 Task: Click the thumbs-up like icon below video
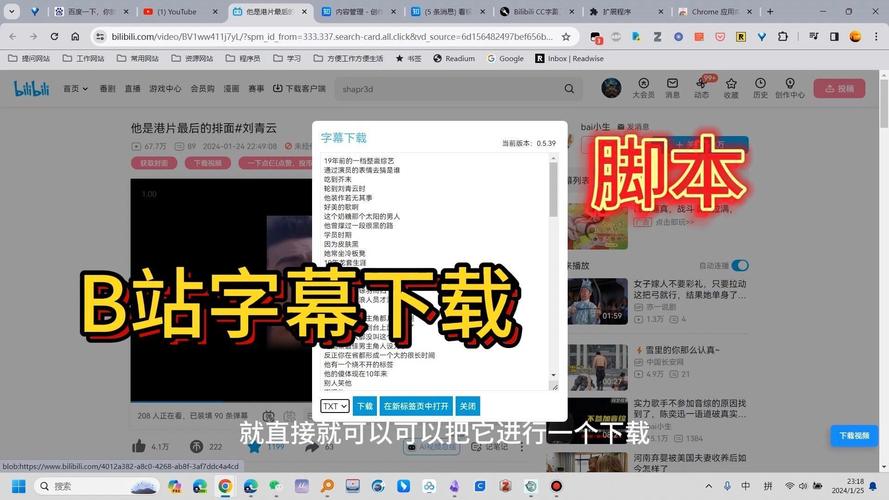pyautogui.click(x=139, y=446)
